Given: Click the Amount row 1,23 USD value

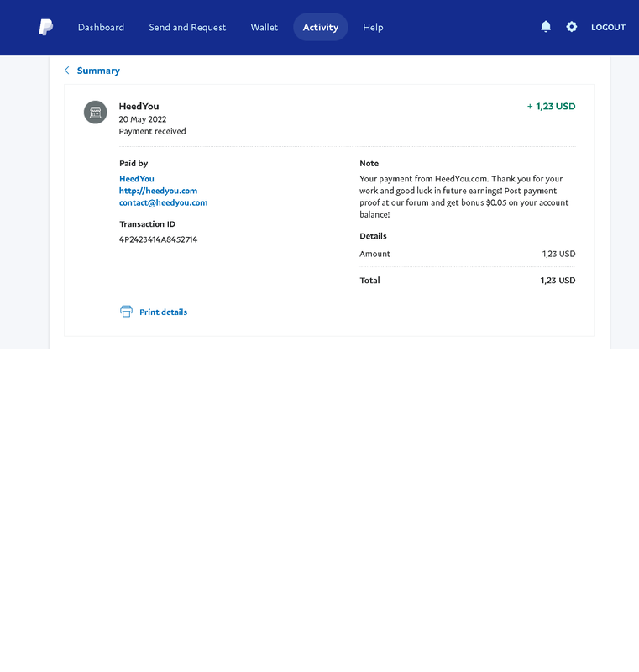Looking at the screenshot, I should [558, 254].
